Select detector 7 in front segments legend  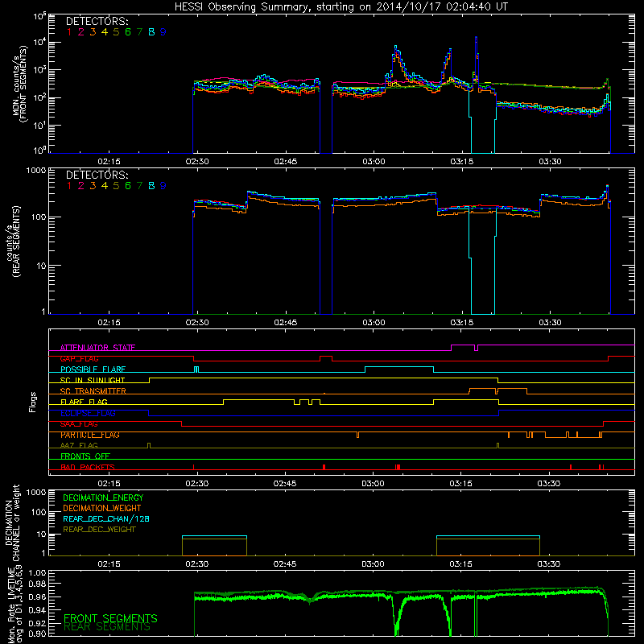point(139,32)
